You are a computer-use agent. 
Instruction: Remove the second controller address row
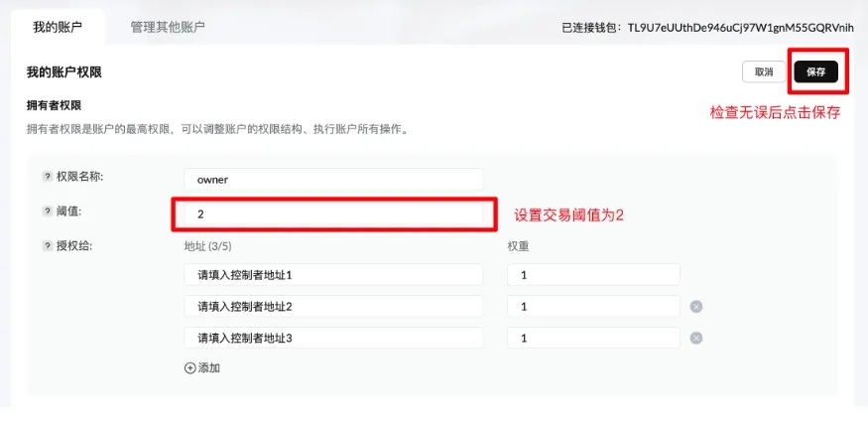(x=696, y=306)
